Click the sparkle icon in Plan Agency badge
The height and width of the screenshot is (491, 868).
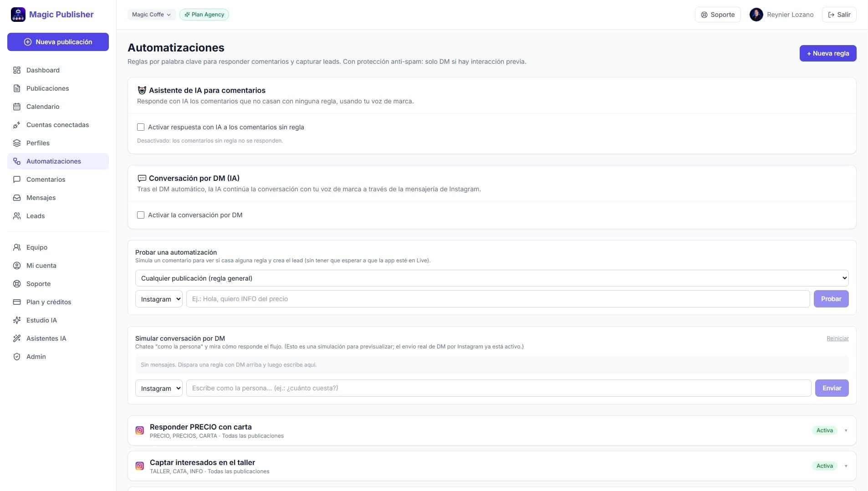pyautogui.click(x=187, y=15)
